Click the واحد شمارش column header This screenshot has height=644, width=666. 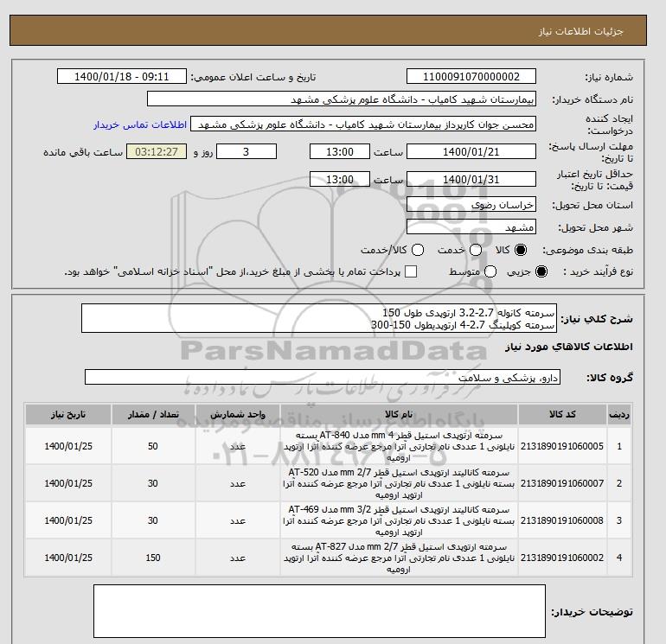238,414
